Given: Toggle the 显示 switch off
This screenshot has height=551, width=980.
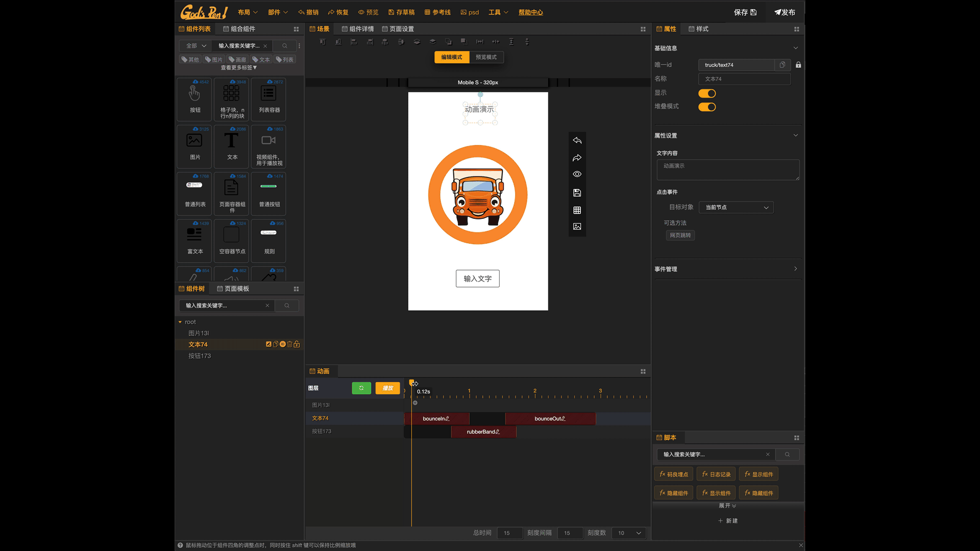Looking at the screenshot, I should (x=707, y=93).
